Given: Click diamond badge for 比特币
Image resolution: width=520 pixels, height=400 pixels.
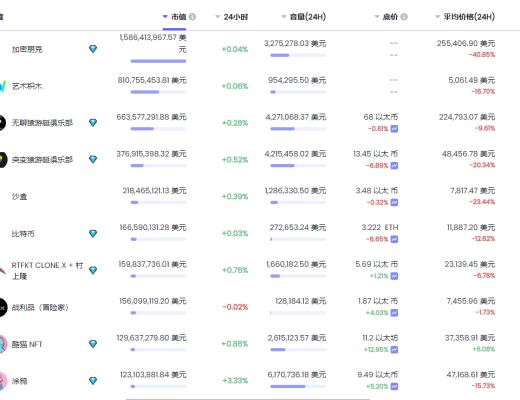Looking at the screenshot, I should pos(93,233).
